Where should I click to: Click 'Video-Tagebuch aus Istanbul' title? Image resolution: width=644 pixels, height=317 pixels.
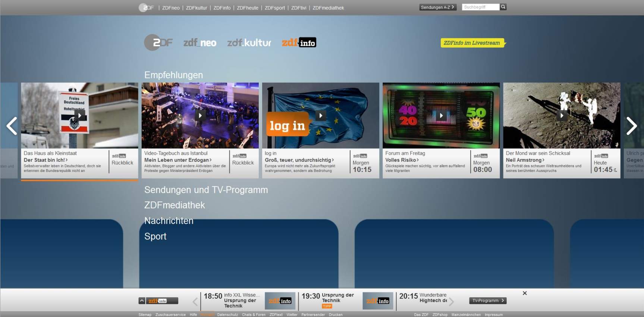pos(176,153)
